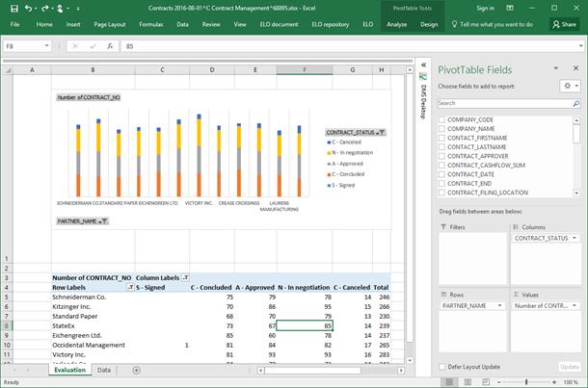Click the Undo arrow icon
This screenshot has width=588, height=388.
click(28, 9)
